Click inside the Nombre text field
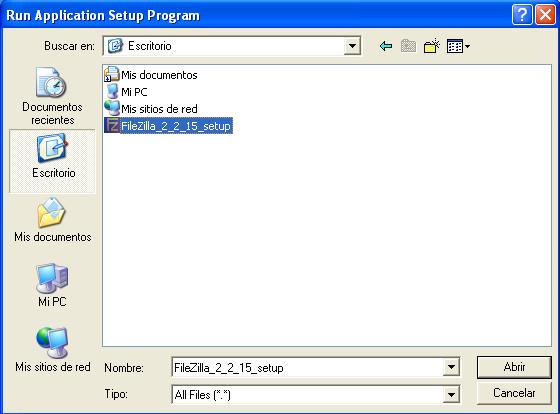 pos(307,367)
